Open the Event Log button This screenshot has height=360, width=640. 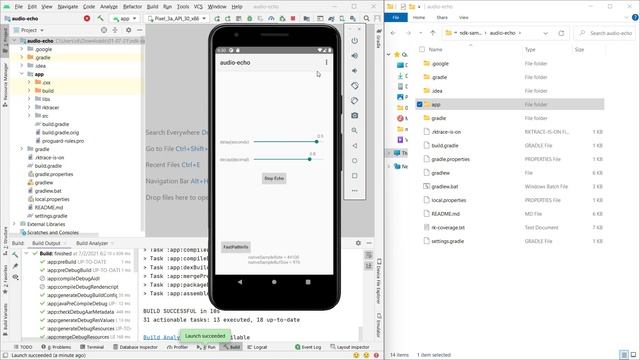pyautogui.click(x=308, y=347)
